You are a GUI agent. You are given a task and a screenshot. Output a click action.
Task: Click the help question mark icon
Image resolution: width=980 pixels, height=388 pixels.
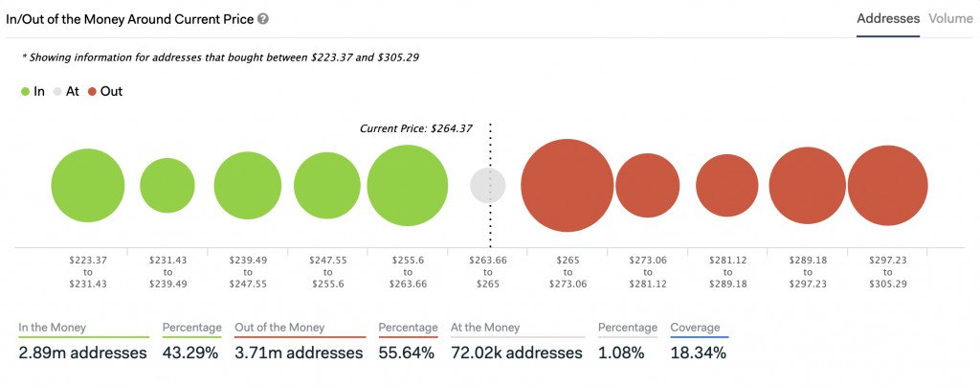pyautogui.click(x=263, y=18)
